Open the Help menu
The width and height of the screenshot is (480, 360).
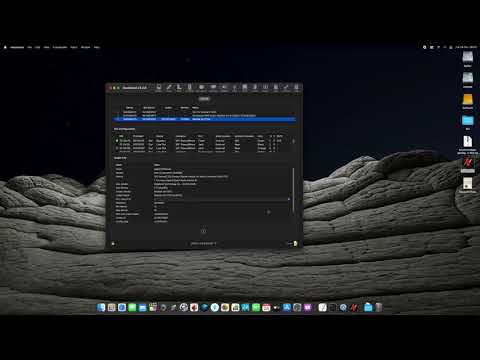97,47
